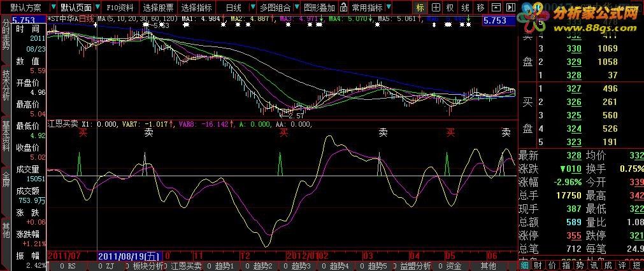Toggle the 标 marker button
Viewport: 644px width, 271px height.
420,8
